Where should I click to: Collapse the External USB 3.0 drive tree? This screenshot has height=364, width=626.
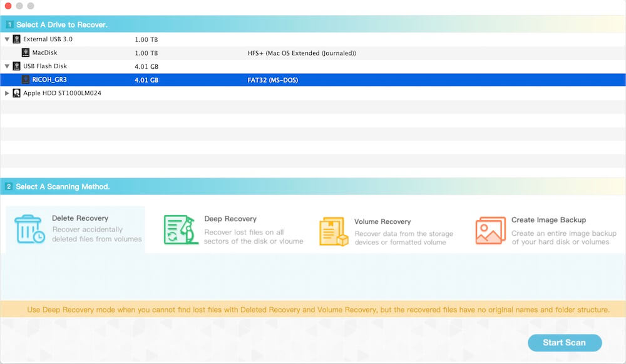7,39
